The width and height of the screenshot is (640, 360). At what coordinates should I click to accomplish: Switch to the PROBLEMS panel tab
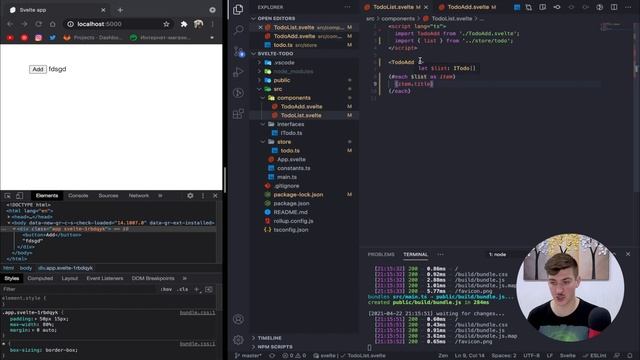(x=381, y=254)
